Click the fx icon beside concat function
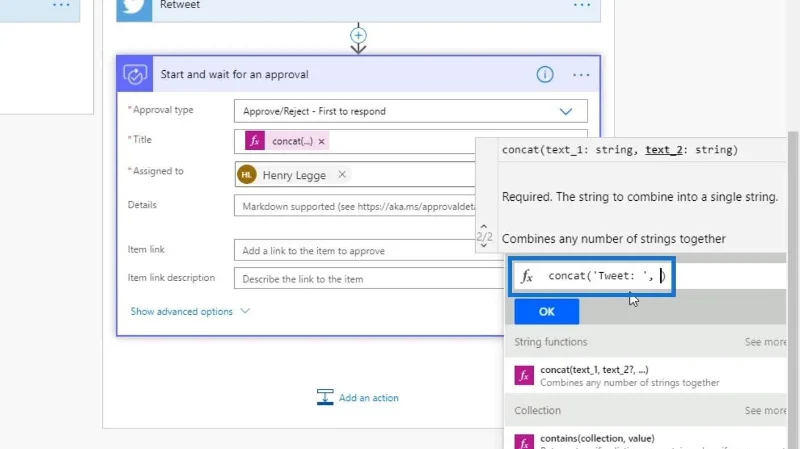 coord(524,376)
